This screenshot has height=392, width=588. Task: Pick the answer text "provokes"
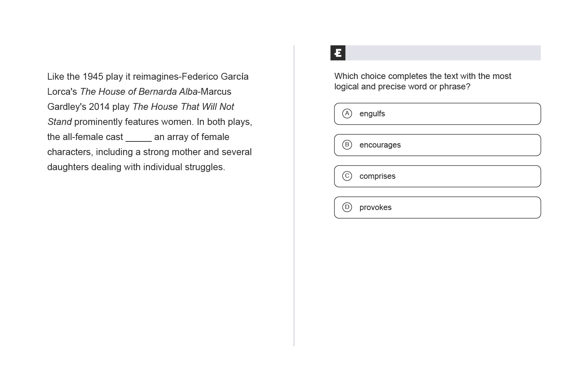point(375,207)
